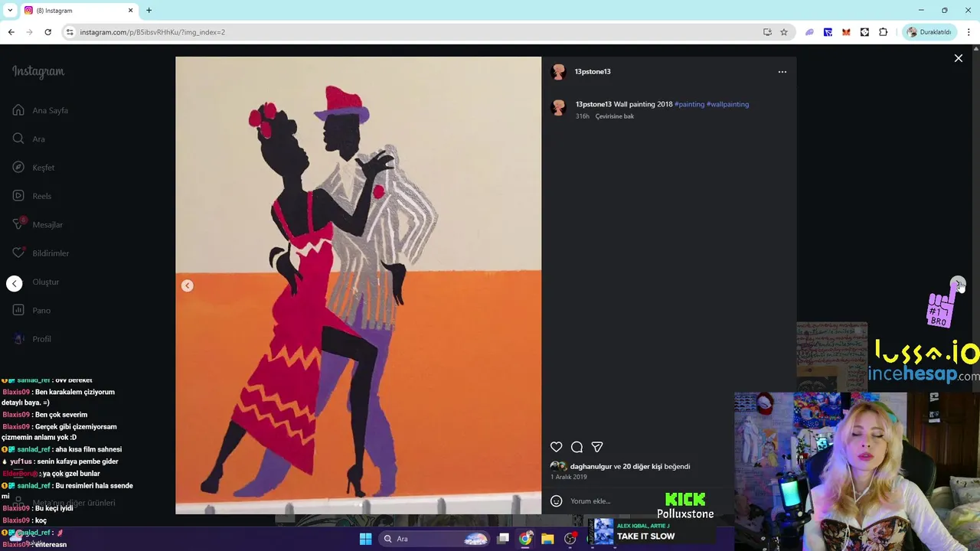Image resolution: width=980 pixels, height=551 pixels.
Task: Share the post with paper plane icon
Action: click(597, 447)
